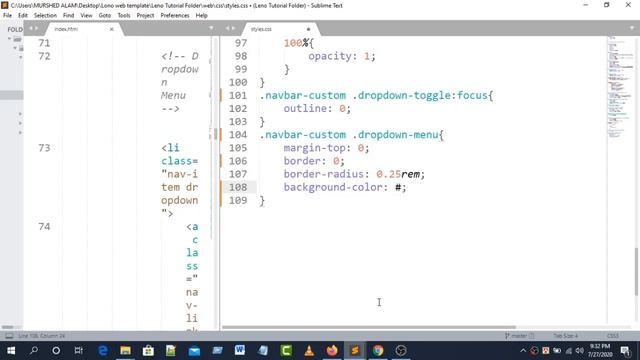The height and width of the screenshot is (360, 640).
Task: Open the Tools menu
Action: click(x=124, y=16)
